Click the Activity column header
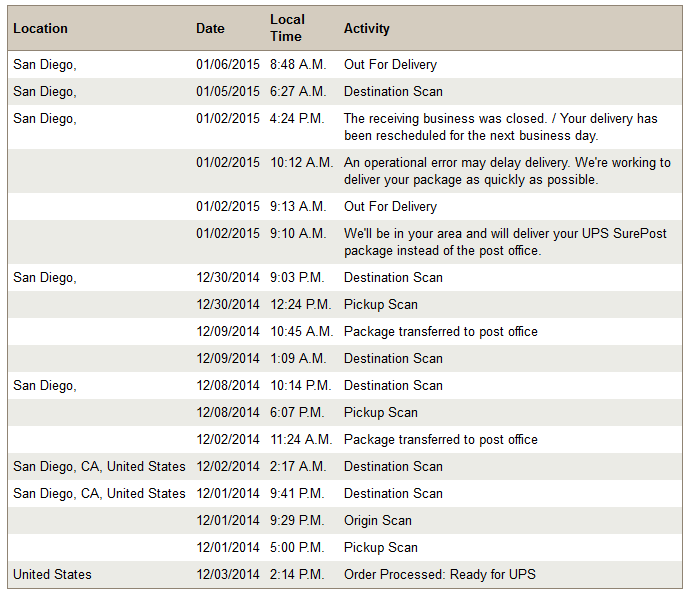The height and width of the screenshot is (593, 689). coord(366,29)
